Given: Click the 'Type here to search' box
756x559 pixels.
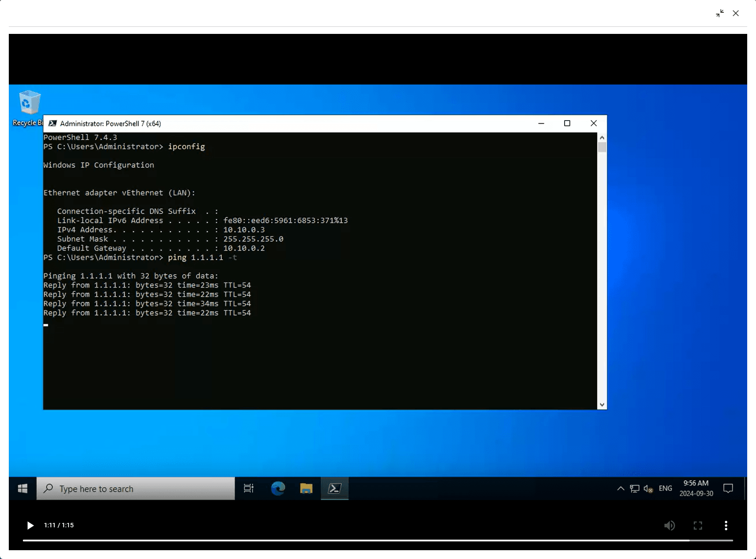Looking at the screenshot, I should tap(136, 489).
